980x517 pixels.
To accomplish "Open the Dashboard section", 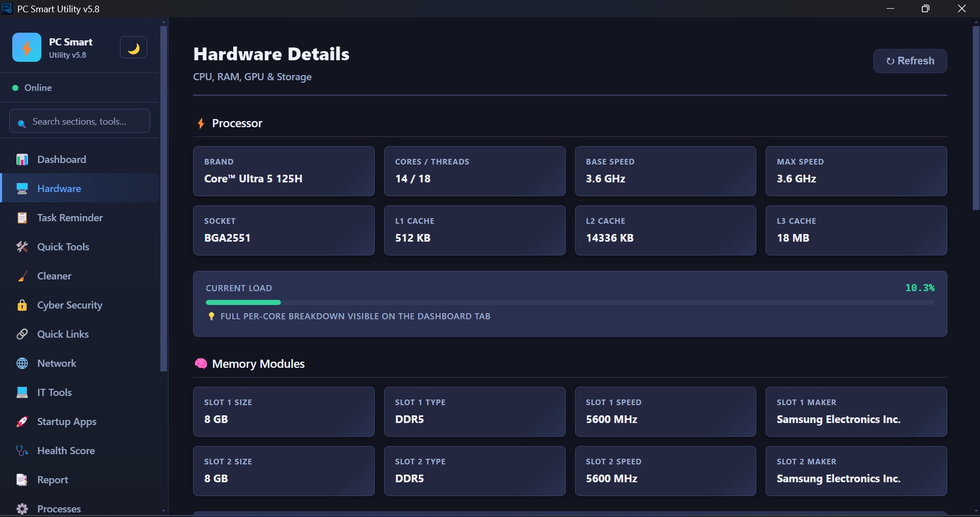I will click(80, 160).
